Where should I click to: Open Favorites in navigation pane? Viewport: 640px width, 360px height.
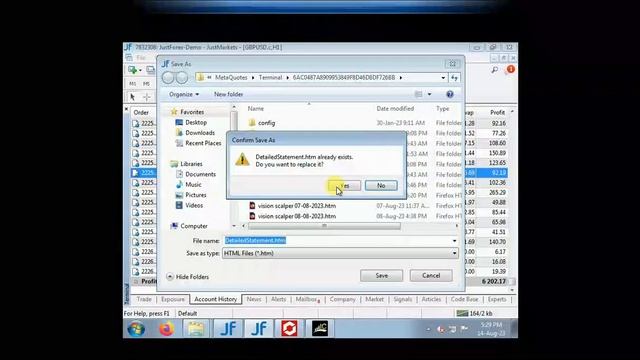point(192,112)
